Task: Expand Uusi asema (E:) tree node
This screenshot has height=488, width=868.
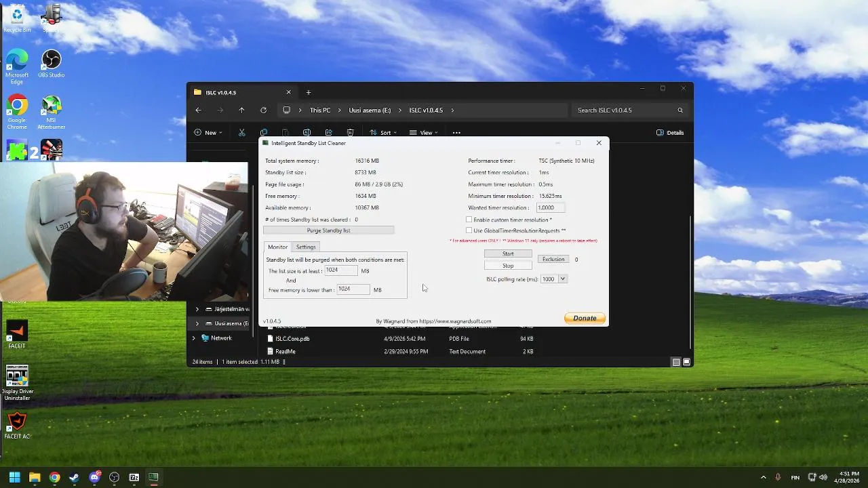Action: pyautogui.click(x=197, y=324)
